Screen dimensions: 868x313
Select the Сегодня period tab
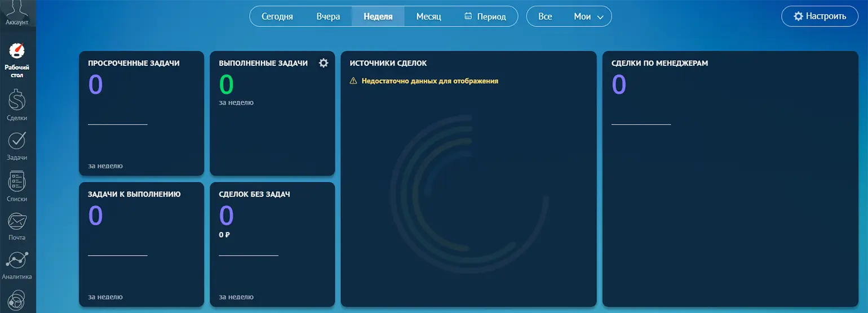277,16
